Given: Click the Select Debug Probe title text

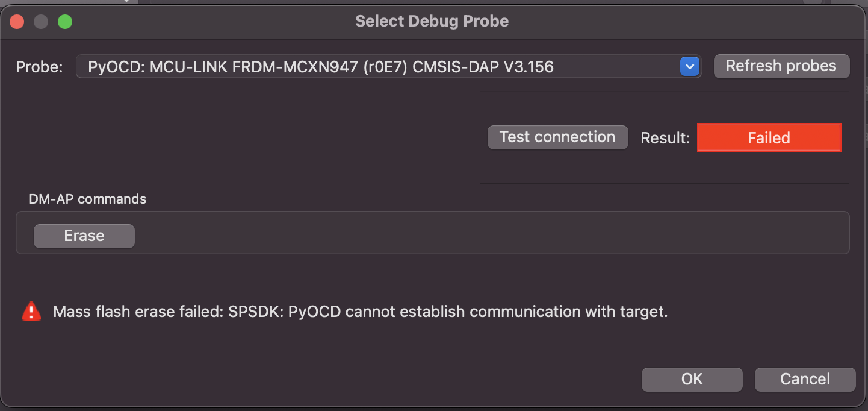Looking at the screenshot, I should (x=432, y=22).
